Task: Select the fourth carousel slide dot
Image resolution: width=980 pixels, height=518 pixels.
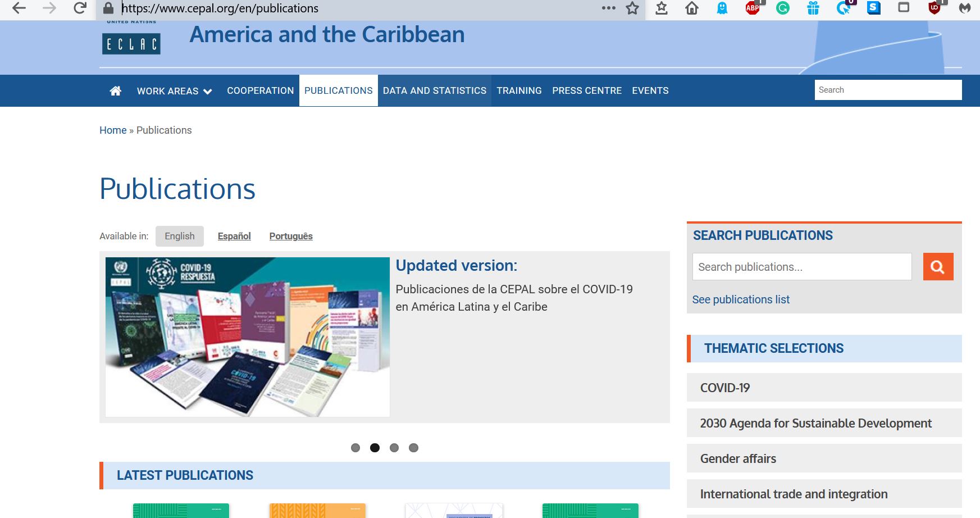Action: pyautogui.click(x=414, y=448)
